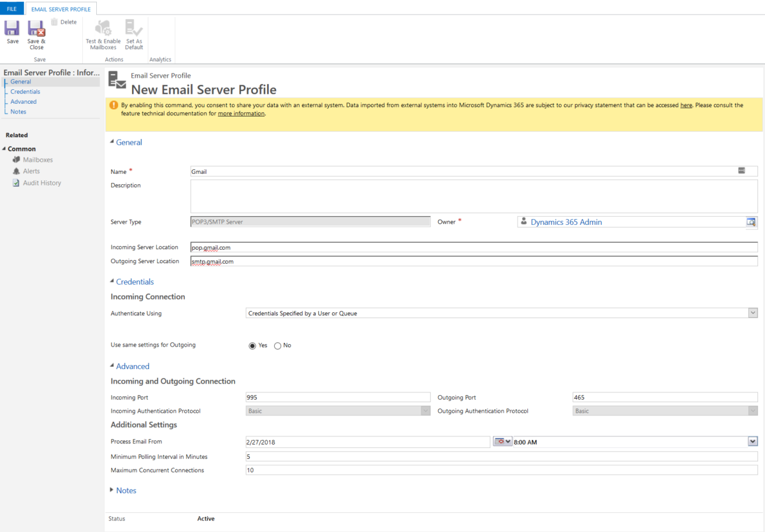
Task: Click the Process Email From date field
Action: pos(368,442)
